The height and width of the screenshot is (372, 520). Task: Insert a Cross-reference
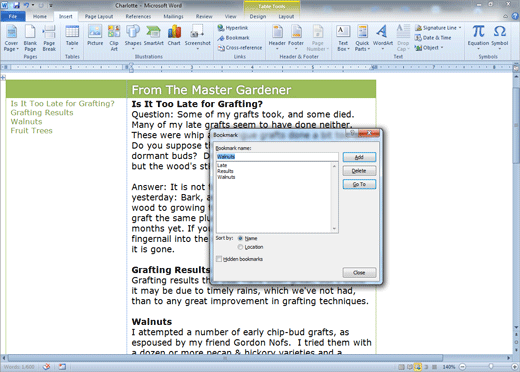tap(240, 48)
